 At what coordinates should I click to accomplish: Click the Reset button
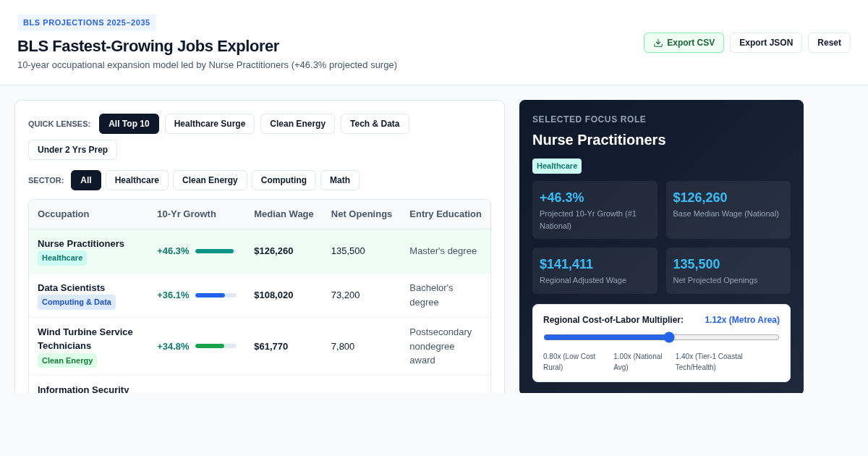tap(829, 43)
